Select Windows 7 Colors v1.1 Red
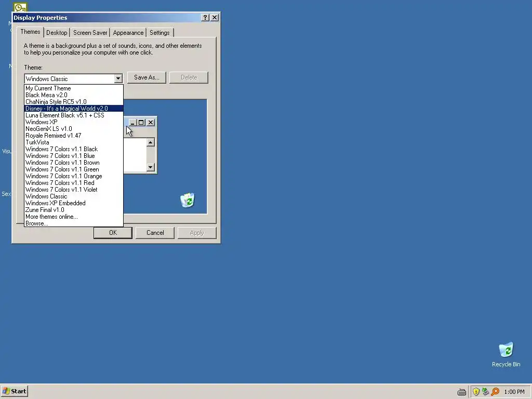Image resolution: width=532 pixels, height=399 pixels. tap(74, 183)
